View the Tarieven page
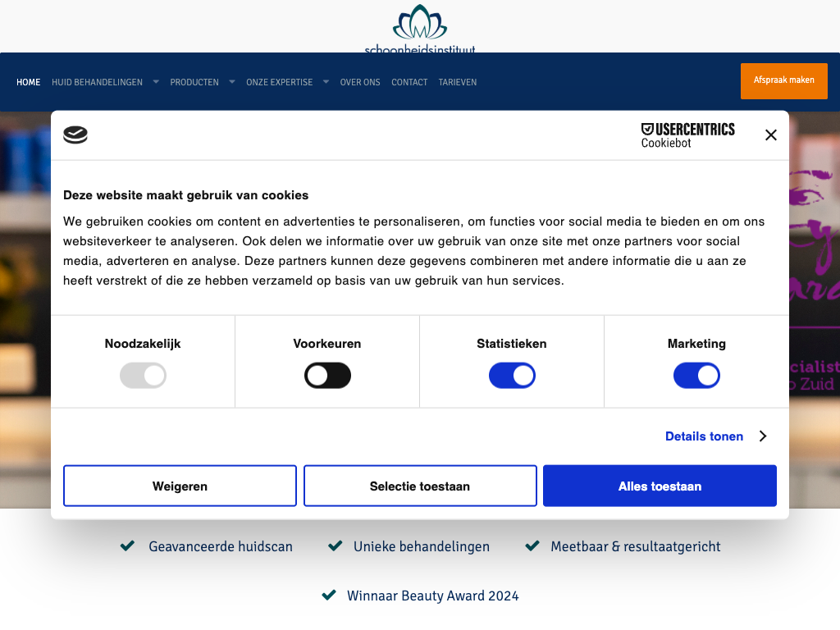 (458, 82)
